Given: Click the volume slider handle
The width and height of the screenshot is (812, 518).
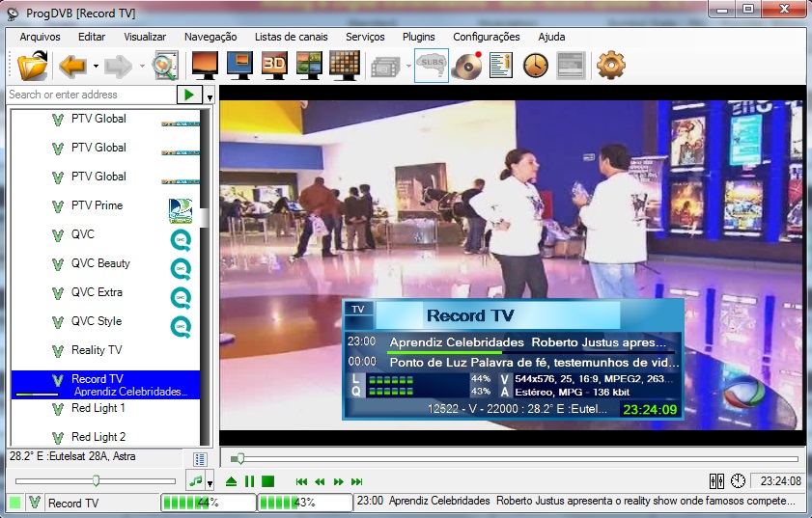Looking at the screenshot, I should [x=96, y=480].
